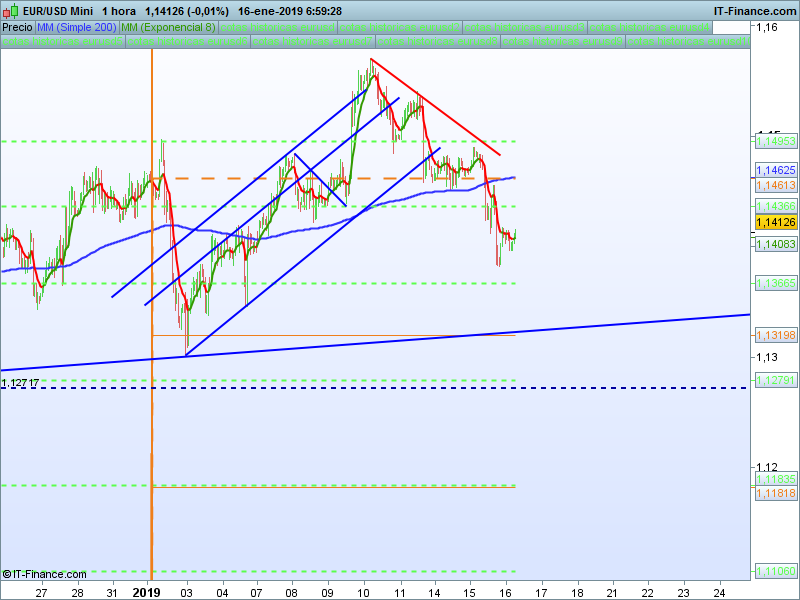Open the cotas historicas eurusd9 label
Viewport: 800px width, 600px height.
563,41
